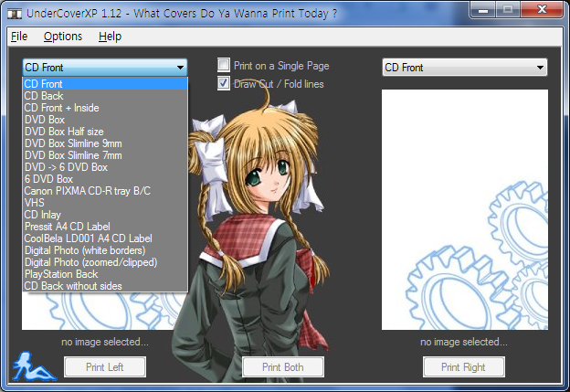Open the Options menu
The width and height of the screenshot is (570, 392).
(63, 37)
